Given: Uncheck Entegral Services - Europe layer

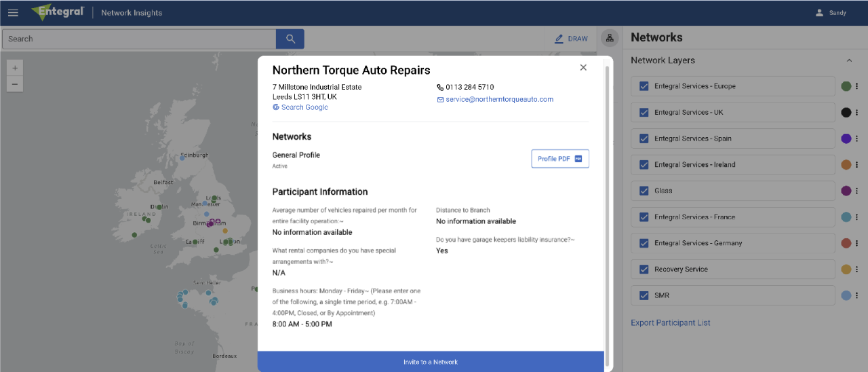Looking at the screenshot, I should pyautogui.click(x=644, y=86).
